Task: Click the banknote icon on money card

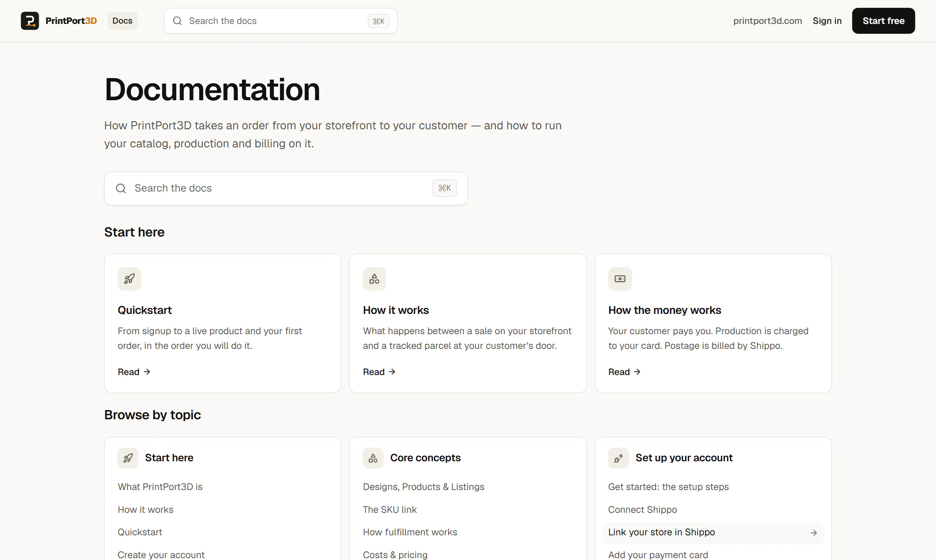Action: [x=620, y=279]
